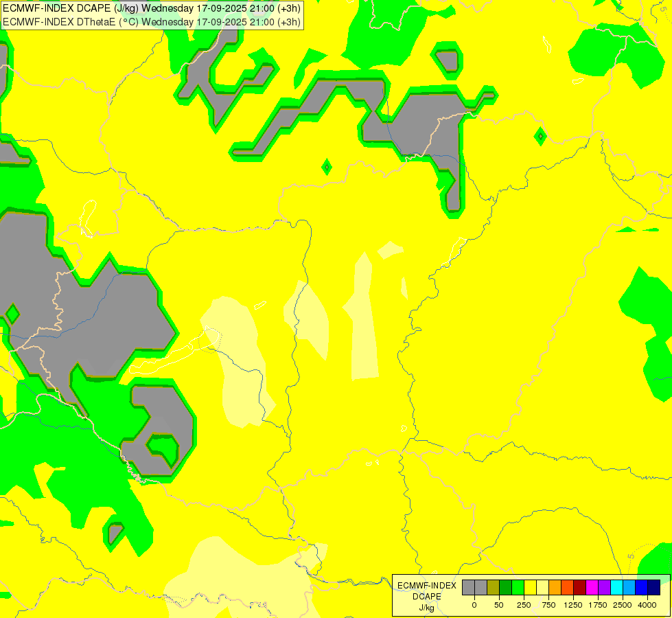Click the orange legend swatch
Screen dimensions: 672x618
pos(555,587)
